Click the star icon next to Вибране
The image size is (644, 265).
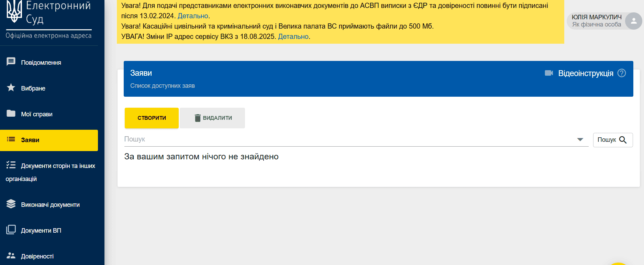(11, 88)
